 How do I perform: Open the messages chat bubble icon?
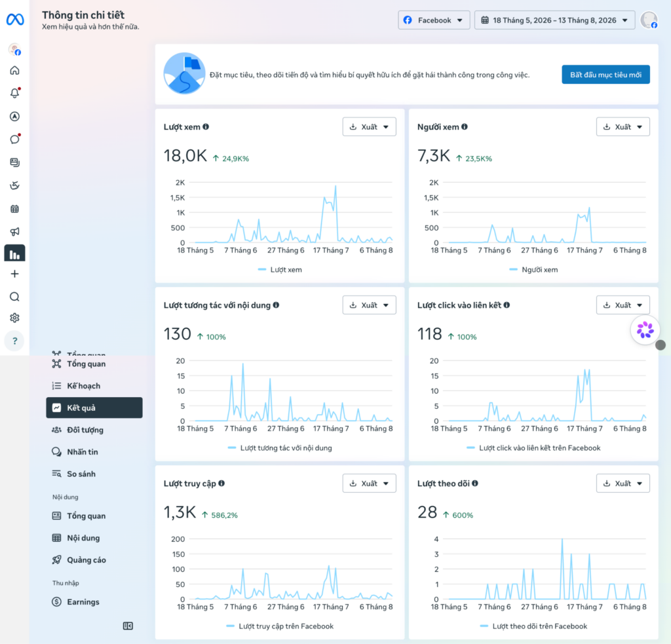pyautogui.click(x=14, y=139)
